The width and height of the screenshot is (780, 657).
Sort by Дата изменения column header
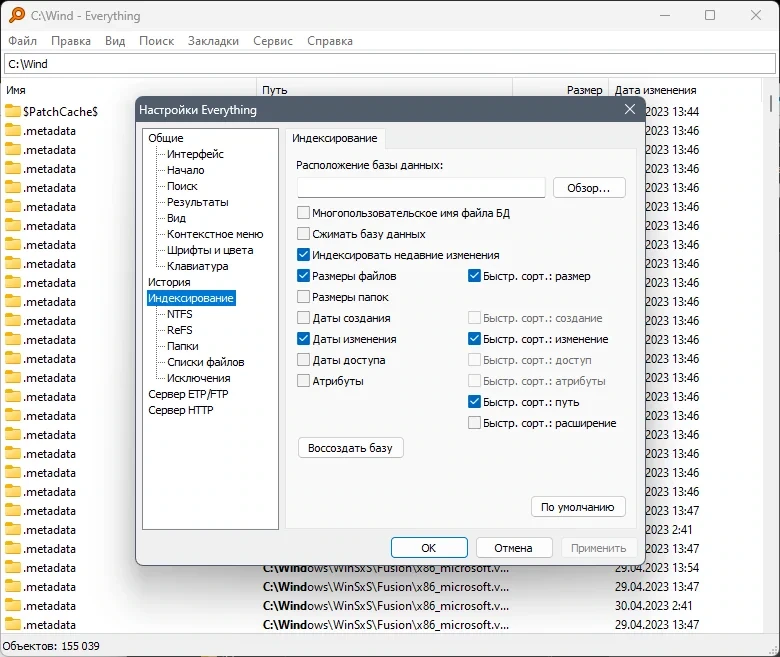click(684, 90)
